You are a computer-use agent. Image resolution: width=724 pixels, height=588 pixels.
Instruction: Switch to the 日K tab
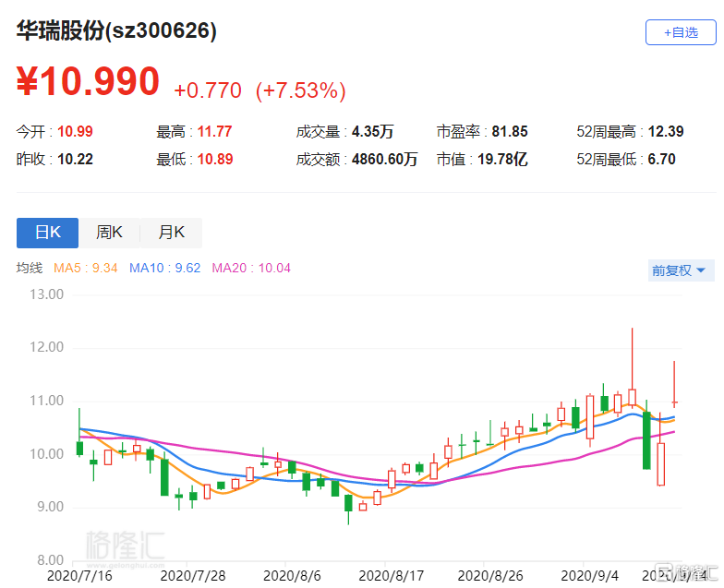tap(48, 233)
